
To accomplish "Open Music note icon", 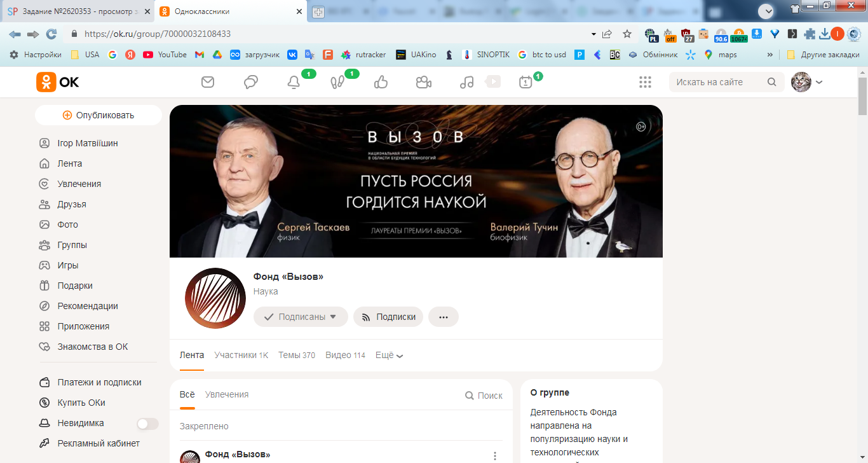I will point(467,82).
